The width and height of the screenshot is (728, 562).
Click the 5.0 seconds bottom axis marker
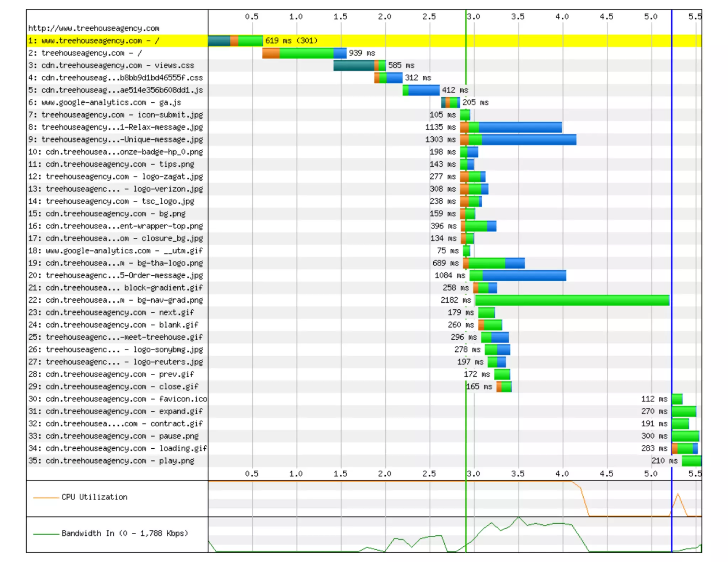coord(651,474)
